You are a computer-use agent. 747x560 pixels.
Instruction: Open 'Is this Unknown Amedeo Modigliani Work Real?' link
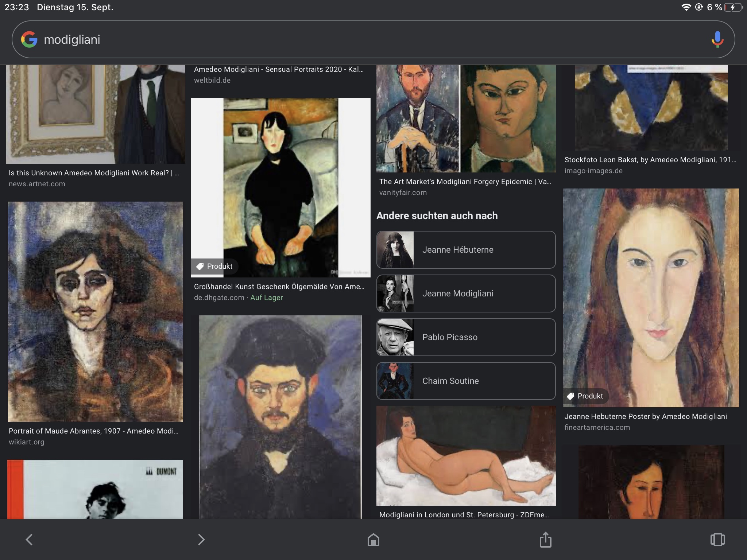point(94,173)
